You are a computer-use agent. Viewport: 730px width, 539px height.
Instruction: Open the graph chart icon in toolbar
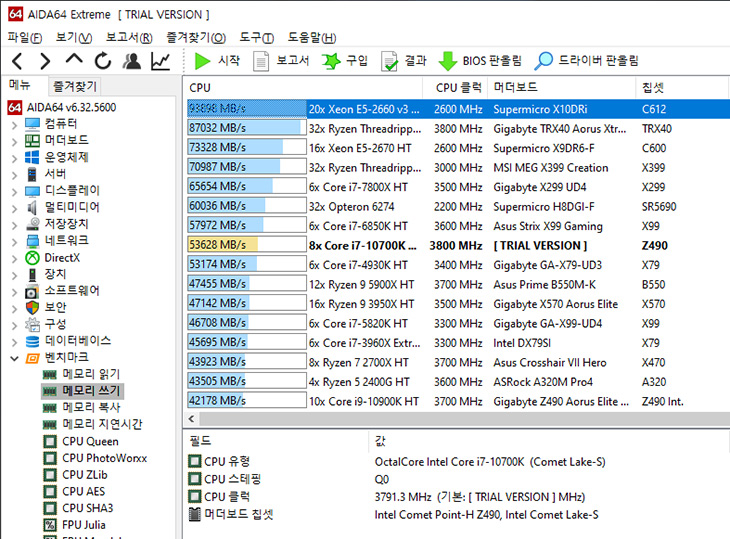pos(161,61)
